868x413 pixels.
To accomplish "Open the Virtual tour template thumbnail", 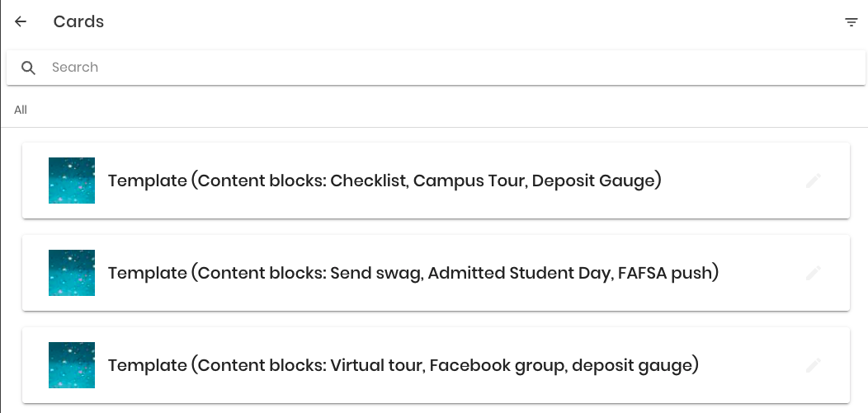I will pos(72,365).
